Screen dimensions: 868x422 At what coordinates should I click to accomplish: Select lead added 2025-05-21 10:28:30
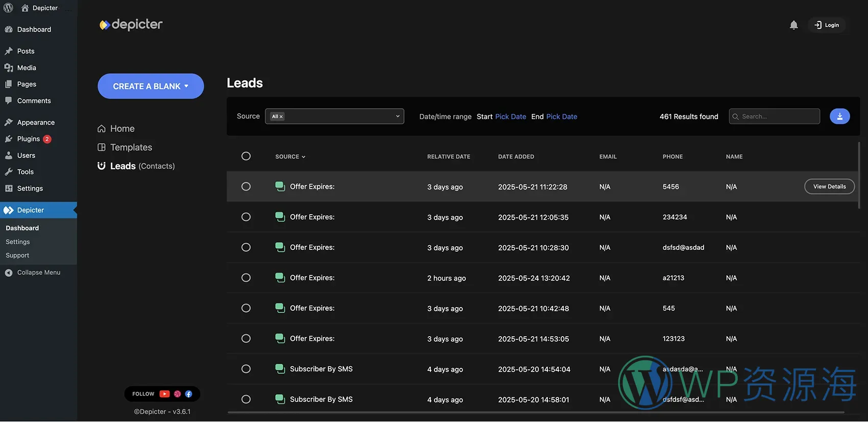(246, 247)
